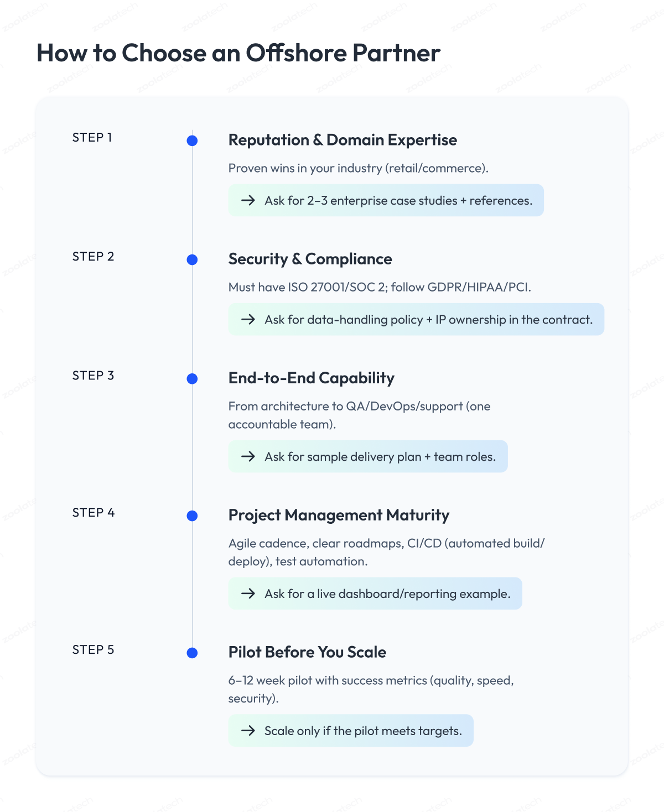
Task: Click the arrow icon before live dashboard example
Action: pyautogui.click(x=248, y=594)
